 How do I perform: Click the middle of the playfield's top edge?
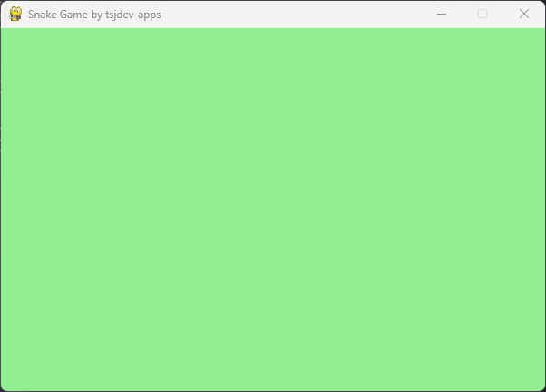(x=273, y=31)
